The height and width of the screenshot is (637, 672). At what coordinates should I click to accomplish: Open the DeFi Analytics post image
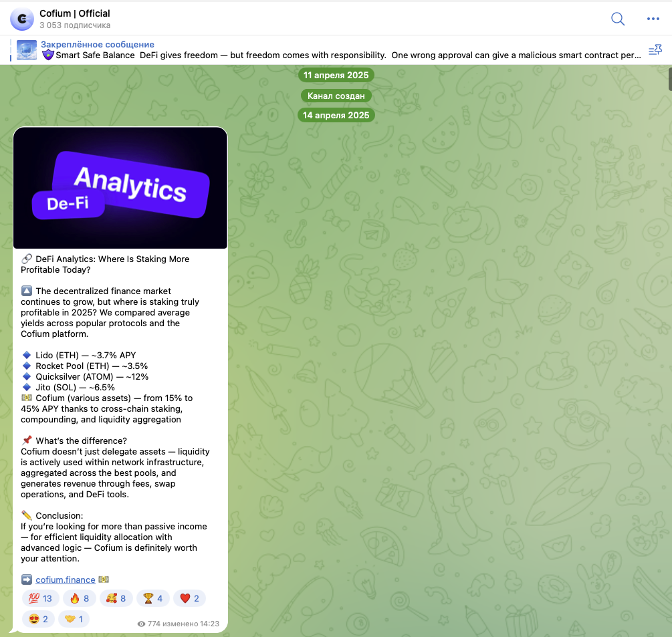pos(120,187)
